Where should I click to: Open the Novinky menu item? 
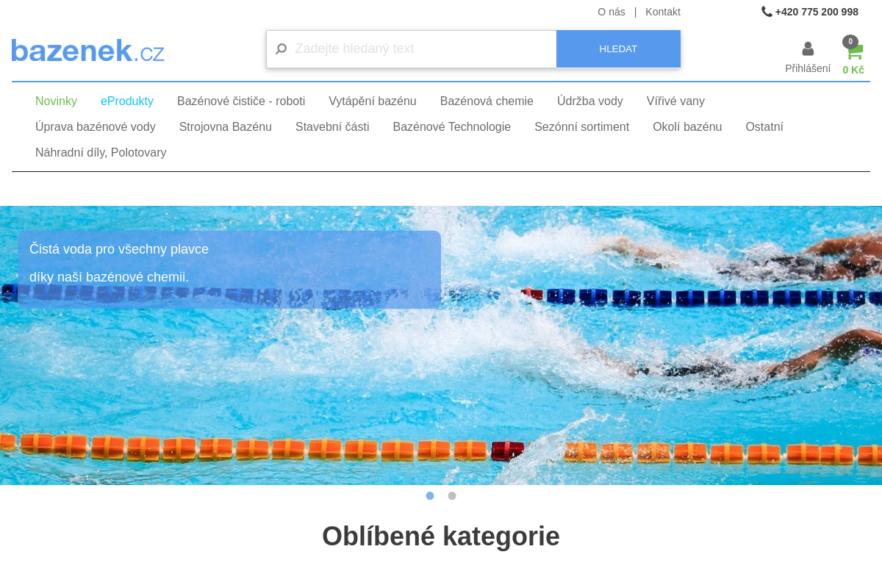[x=56, y=101]
